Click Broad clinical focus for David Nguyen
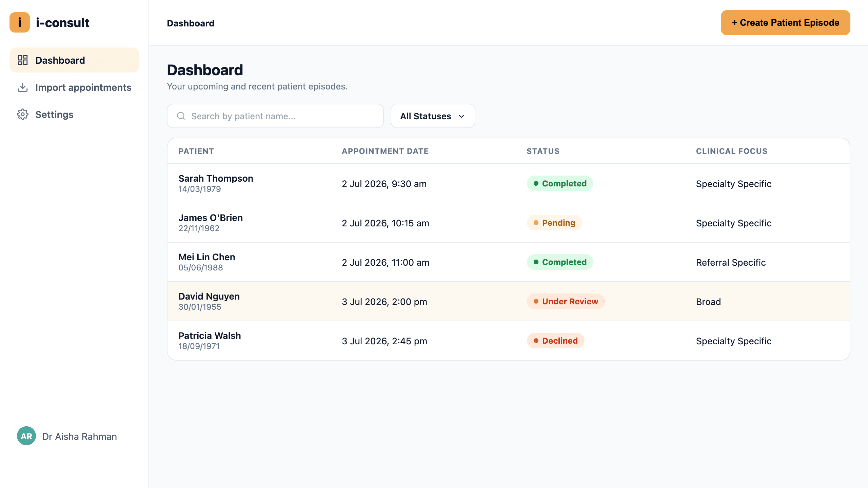This screenshot has height=488, width=868. [708, 302]
